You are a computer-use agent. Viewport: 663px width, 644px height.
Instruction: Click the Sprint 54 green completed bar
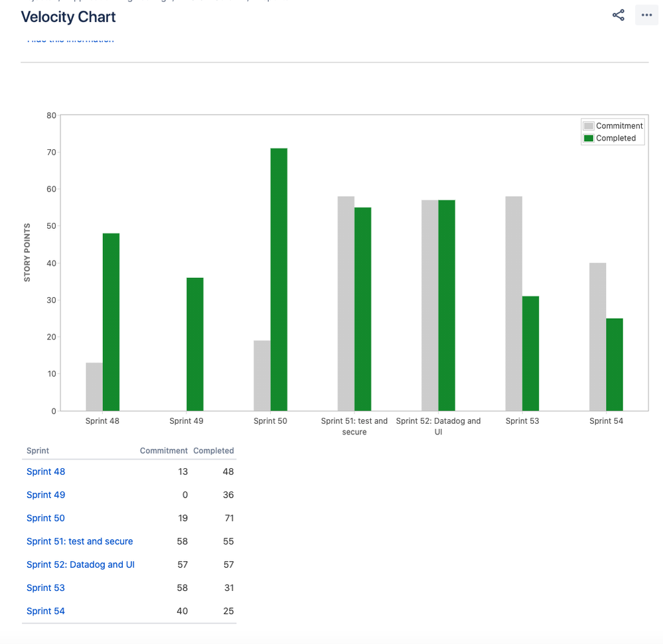(615, 365)
